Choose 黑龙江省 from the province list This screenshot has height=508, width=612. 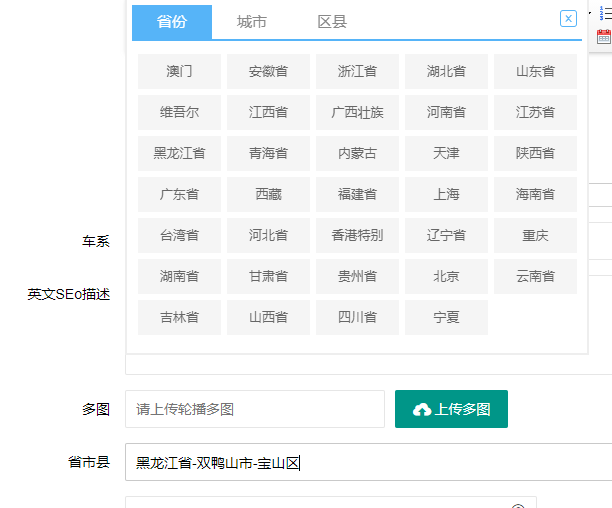click(179, 153)
